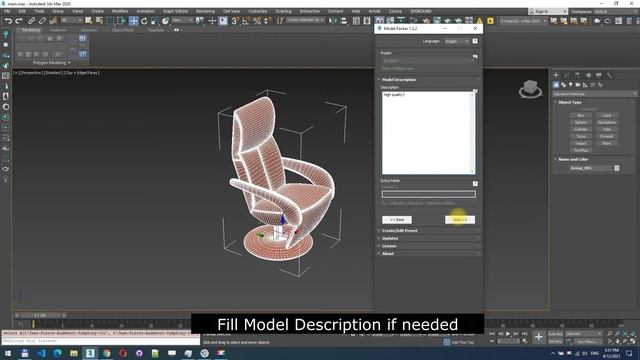Click help icon beside Language dropdown
The width and height of the screenshot is (640, 360).
(475, 41)
